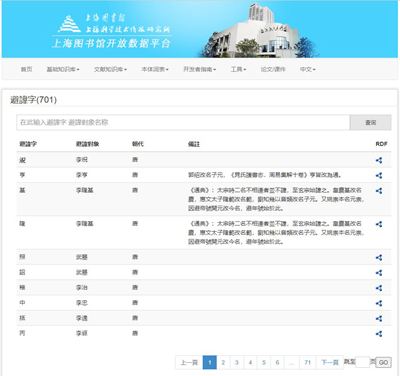
Task: Go to page 3 in the pagination
Action: tap(237, 362)
